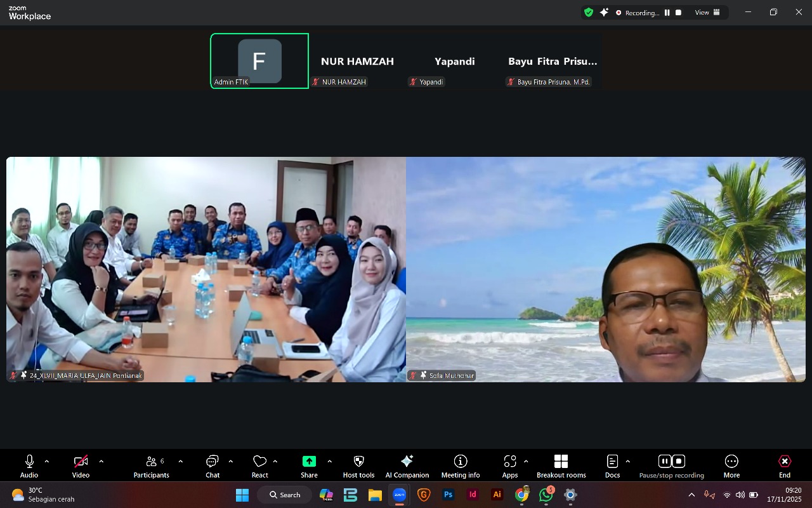Toggle microphone with Audio button
This screenshot has height=508, width=812.
[x=29, y=465]
